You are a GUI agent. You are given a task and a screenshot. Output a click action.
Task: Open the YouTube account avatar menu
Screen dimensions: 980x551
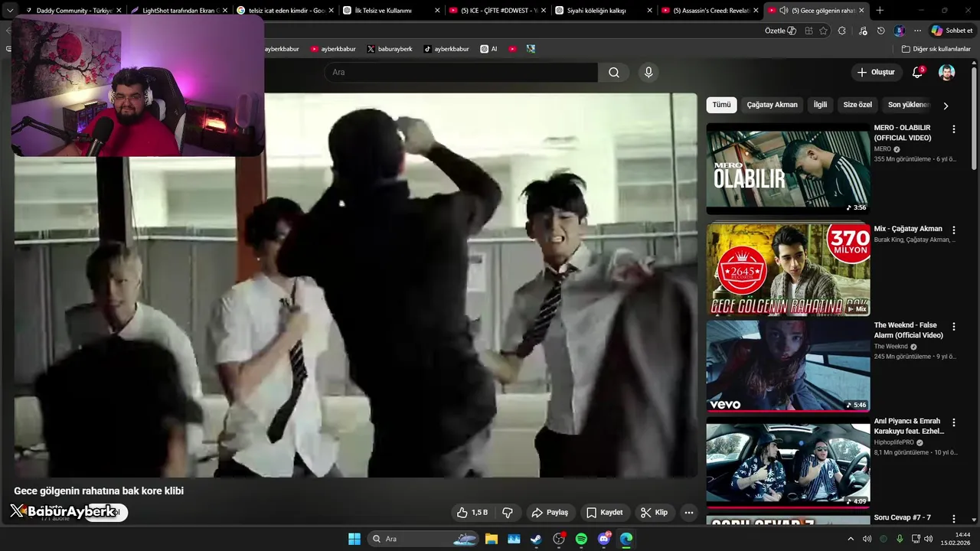tap(947, 73)
